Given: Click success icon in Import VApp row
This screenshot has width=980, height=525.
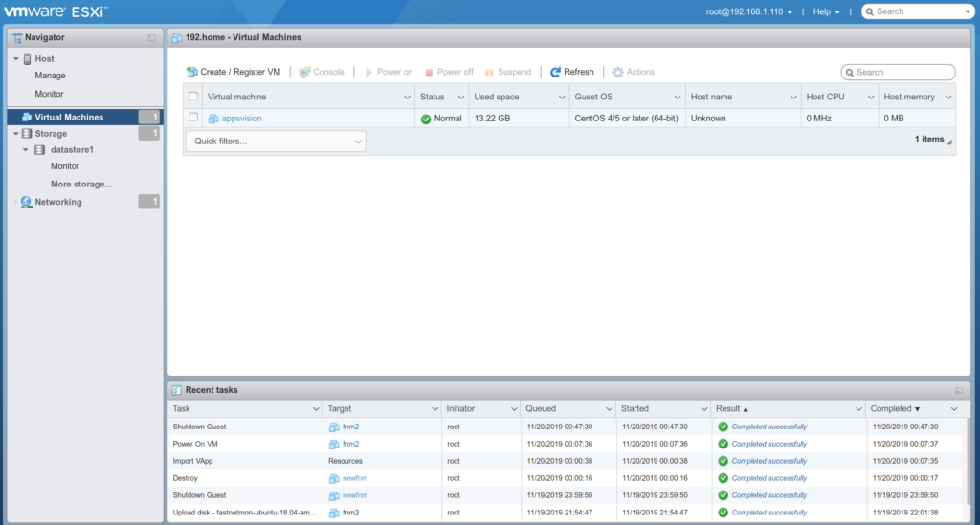Looking at the screenshot, I should click(x=724, y=461).
